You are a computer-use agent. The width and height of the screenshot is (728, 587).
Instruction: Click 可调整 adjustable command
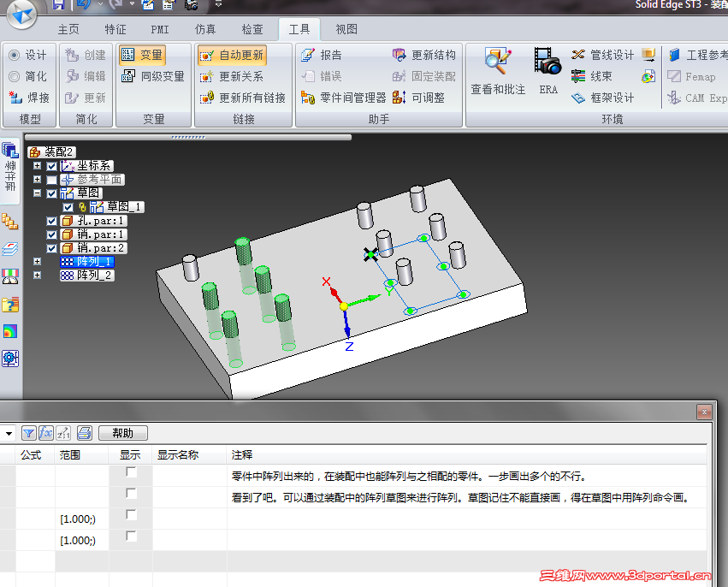coord(419,98)
